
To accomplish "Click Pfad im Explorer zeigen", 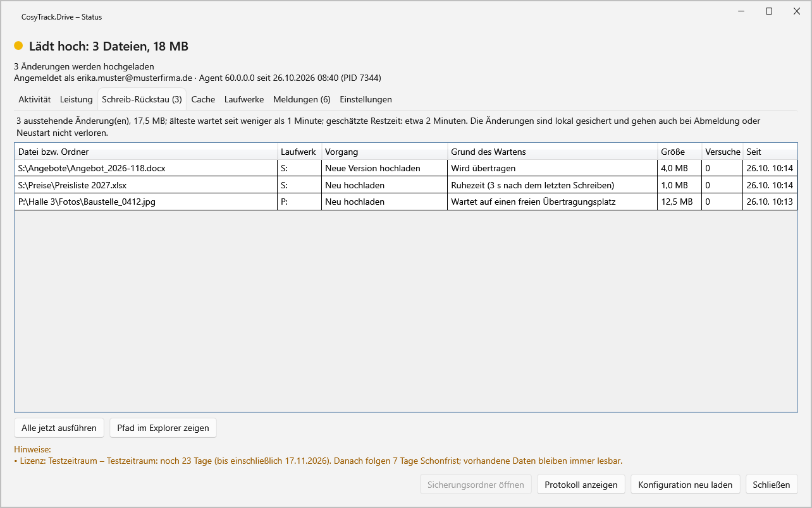I will point(163,428).
